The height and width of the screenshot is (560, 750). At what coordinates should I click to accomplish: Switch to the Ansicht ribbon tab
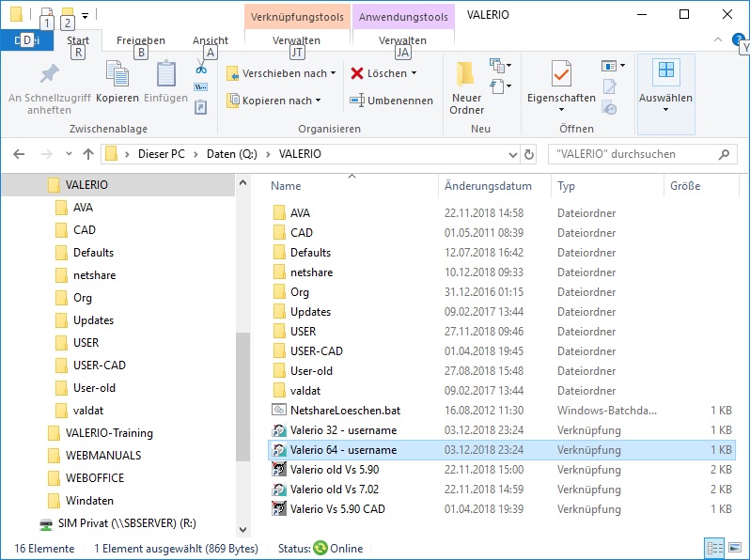[x=210, y=40]
